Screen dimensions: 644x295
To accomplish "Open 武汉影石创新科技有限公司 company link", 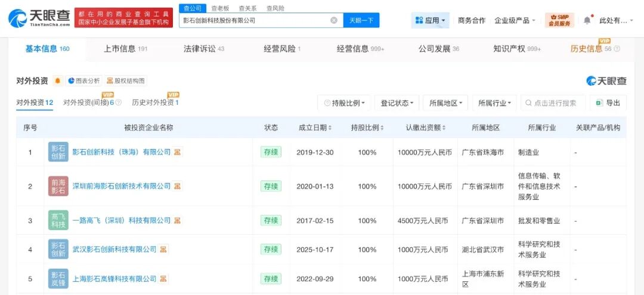I will 114,249.
